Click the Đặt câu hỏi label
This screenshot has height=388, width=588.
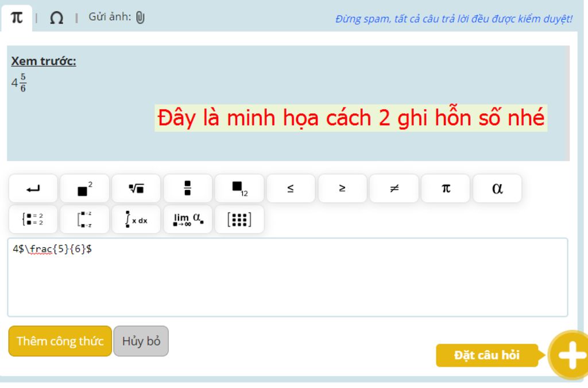click(487, 355)
